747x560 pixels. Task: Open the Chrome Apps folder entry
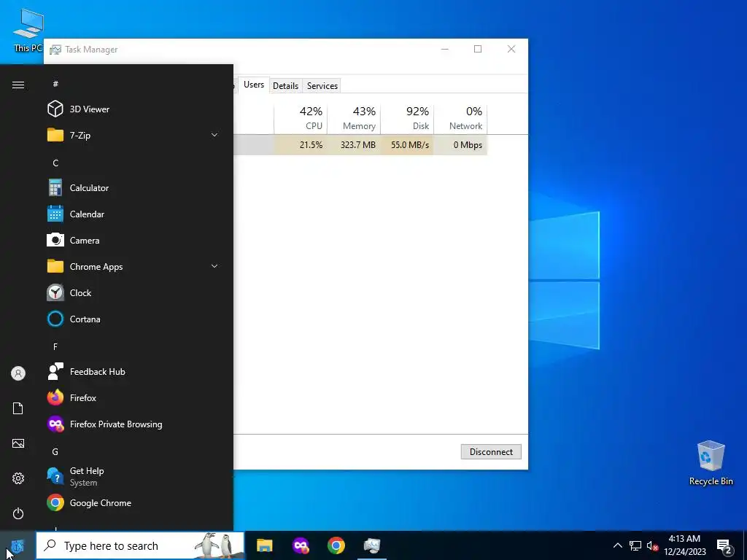[x=135, y=267]
